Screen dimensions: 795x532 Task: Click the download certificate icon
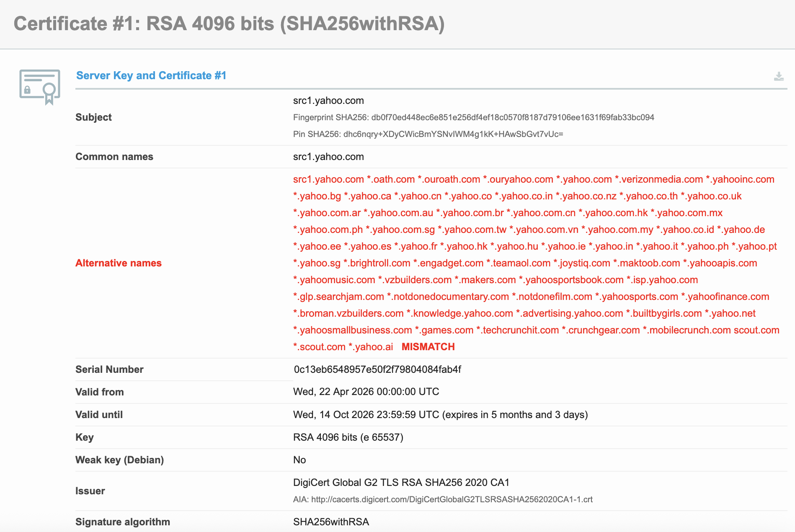tap(779, 76)
